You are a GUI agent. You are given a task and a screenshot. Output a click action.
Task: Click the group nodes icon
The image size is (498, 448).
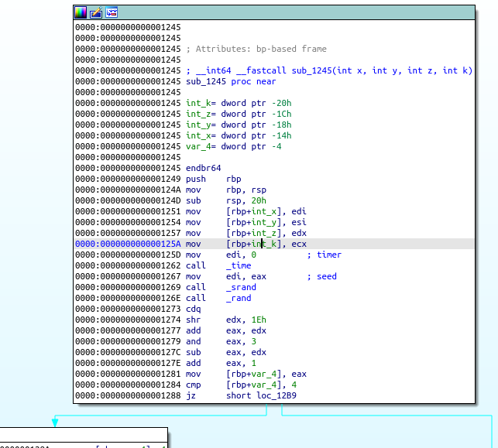[112, 12]
